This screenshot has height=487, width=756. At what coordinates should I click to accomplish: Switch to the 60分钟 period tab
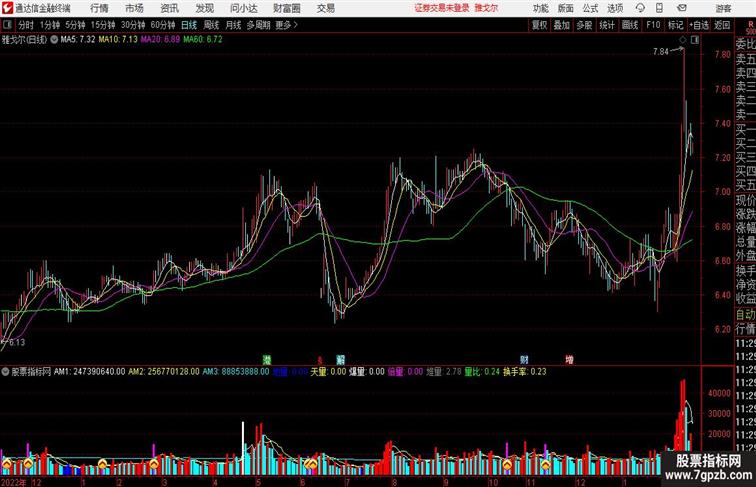point(162,25)
